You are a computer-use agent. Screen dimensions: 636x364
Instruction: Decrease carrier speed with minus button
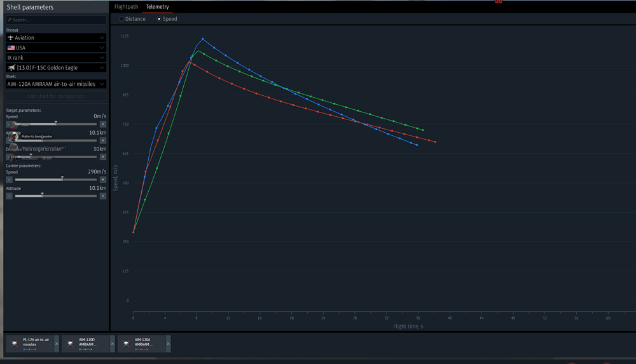click(9, 180)
